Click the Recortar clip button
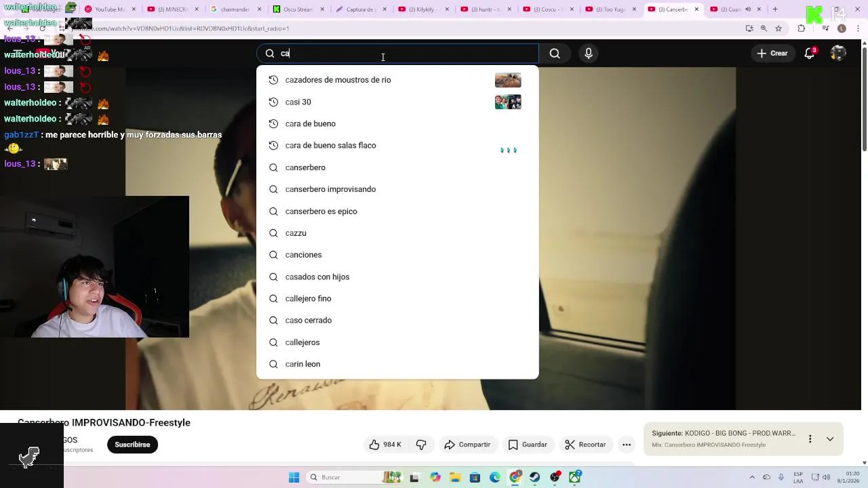Viewport: 868px width, 488px height. pos(585,445)
